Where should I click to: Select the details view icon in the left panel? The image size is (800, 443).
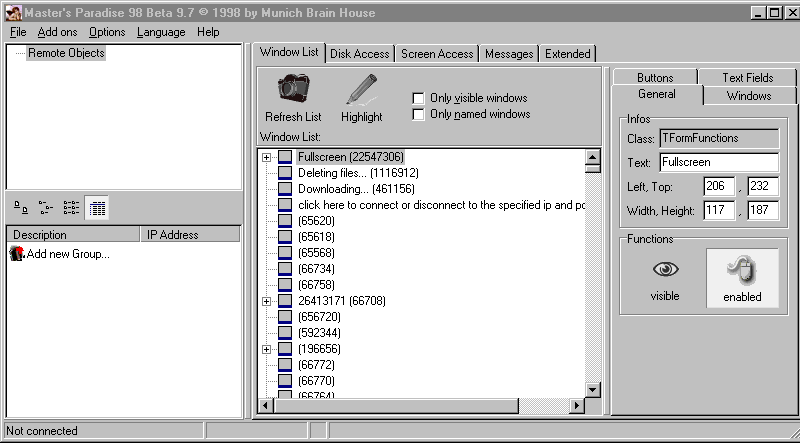pos(97,208)
